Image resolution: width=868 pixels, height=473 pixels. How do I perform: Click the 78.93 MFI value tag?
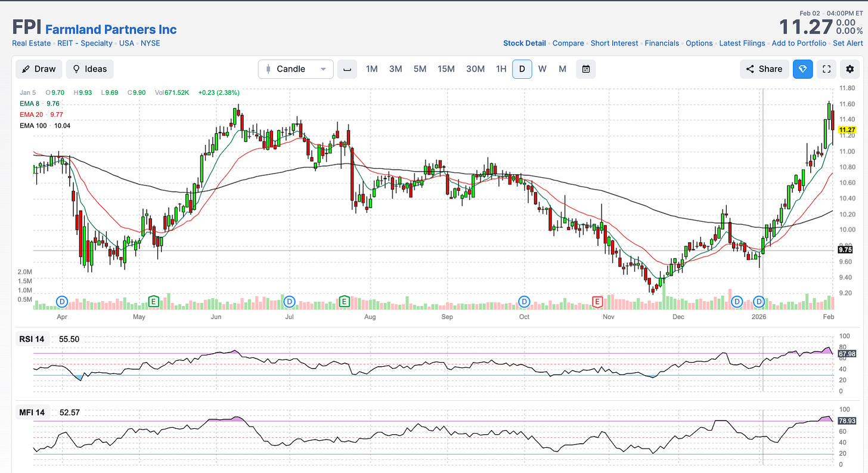(x=847, y=421)
